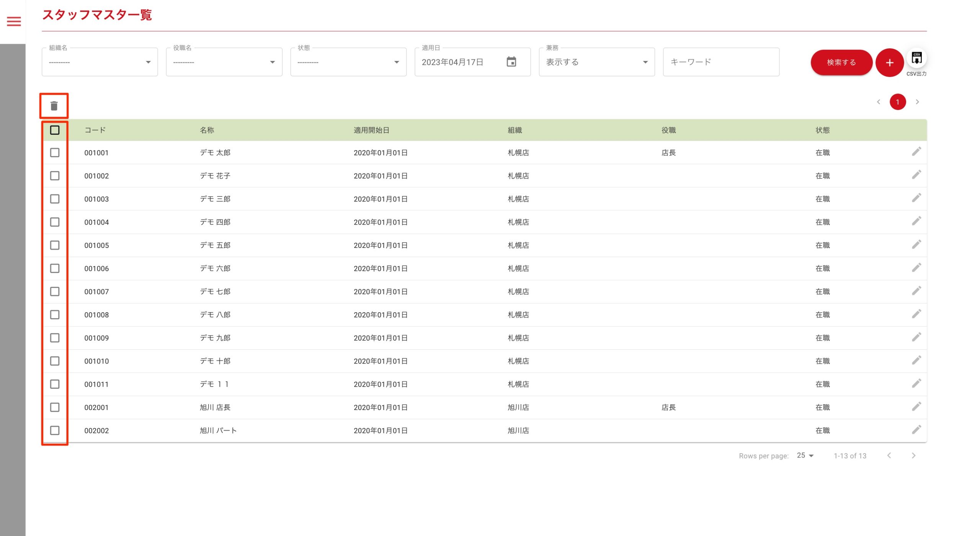Select the checkbox for 002001 旭川 店長
980x536 pixels.
click(x=55, y=407)
